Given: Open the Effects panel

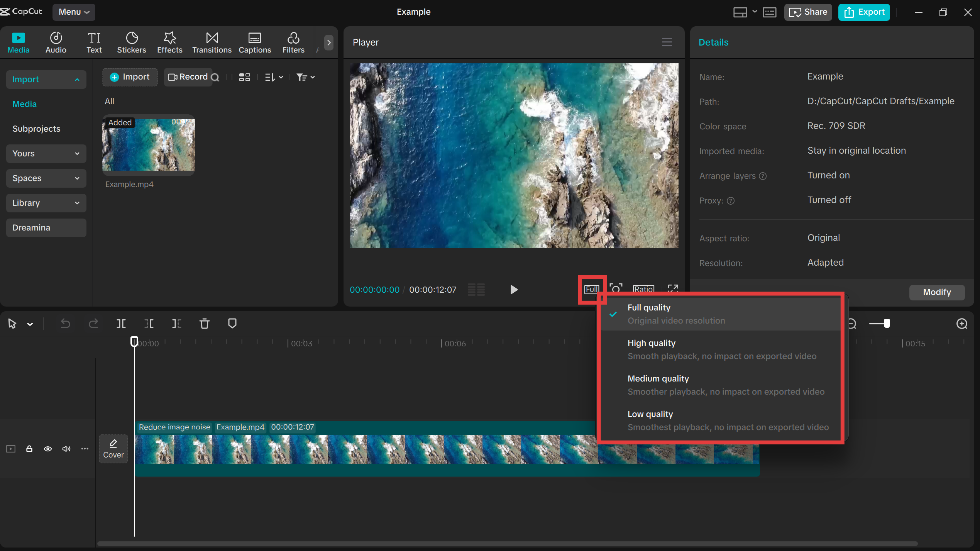Looking at the screenshot, I should pyautogui.click(x=169, y=42).
